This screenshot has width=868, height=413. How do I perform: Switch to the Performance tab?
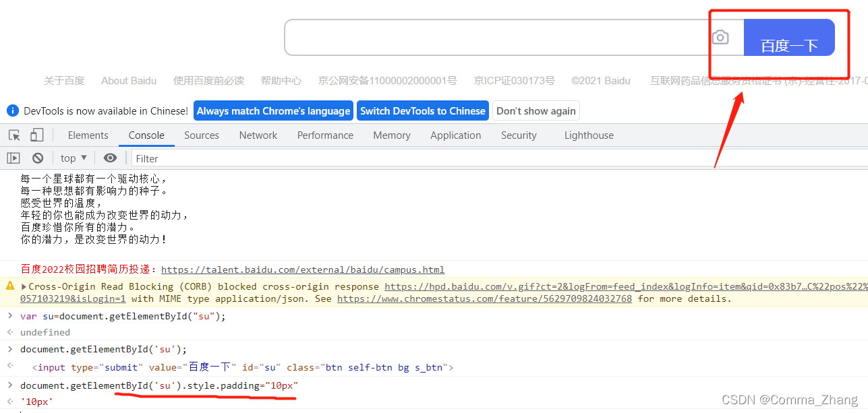[x=325, y=135]
